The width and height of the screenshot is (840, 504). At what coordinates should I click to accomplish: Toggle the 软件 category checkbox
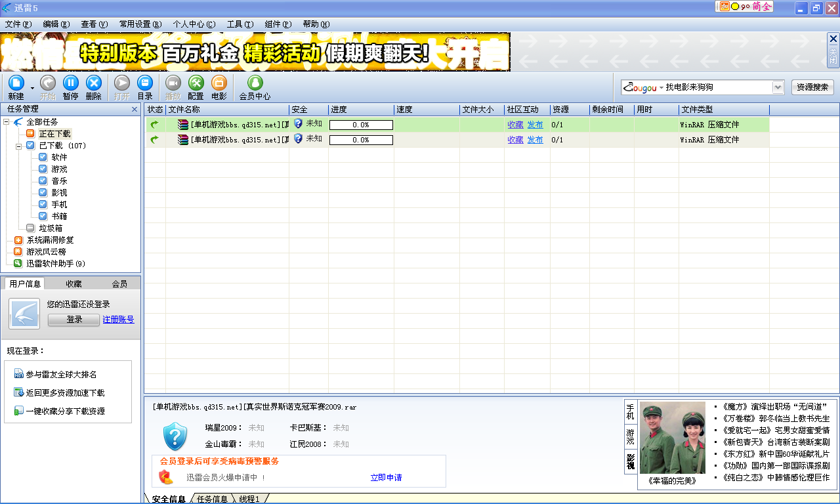[x=43, y=157]
